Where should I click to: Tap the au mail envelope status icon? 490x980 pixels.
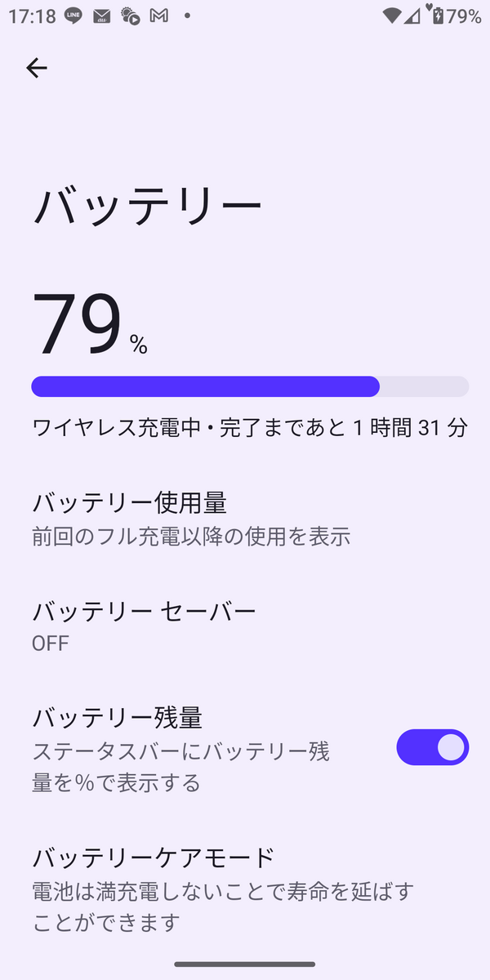coord(101,16)
